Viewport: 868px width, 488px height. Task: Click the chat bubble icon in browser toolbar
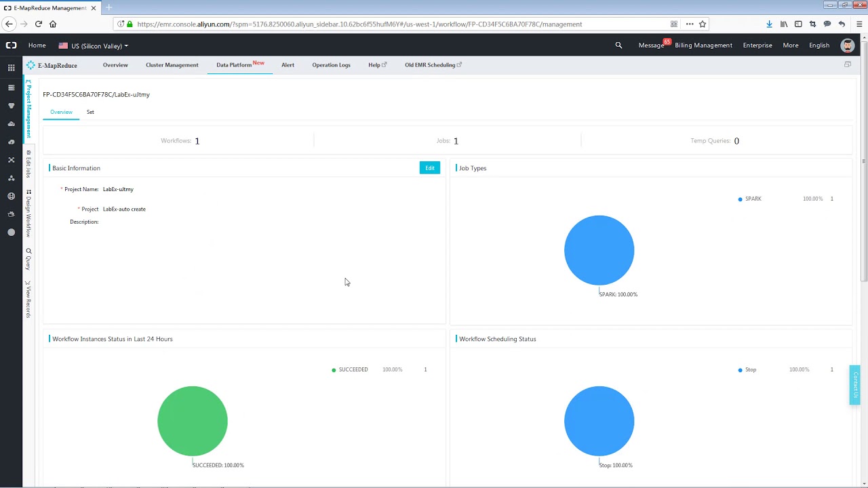(x=827, y=24)
